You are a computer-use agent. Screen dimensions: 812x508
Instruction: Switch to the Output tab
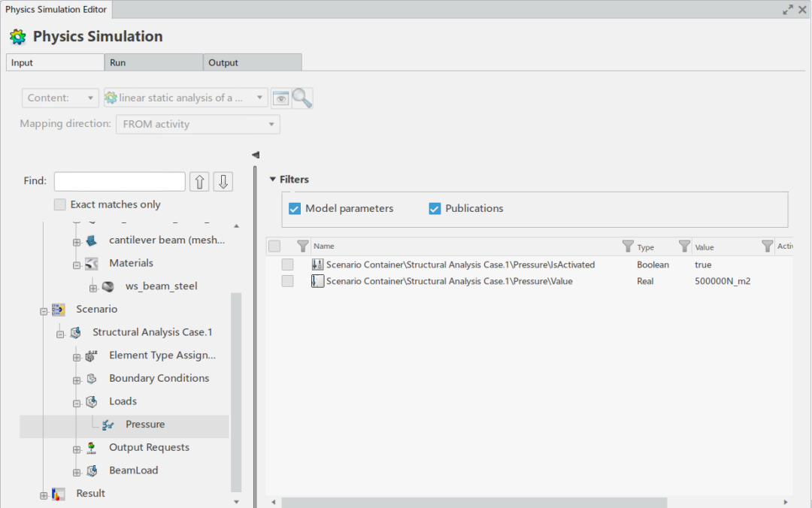tap(252, 62)
